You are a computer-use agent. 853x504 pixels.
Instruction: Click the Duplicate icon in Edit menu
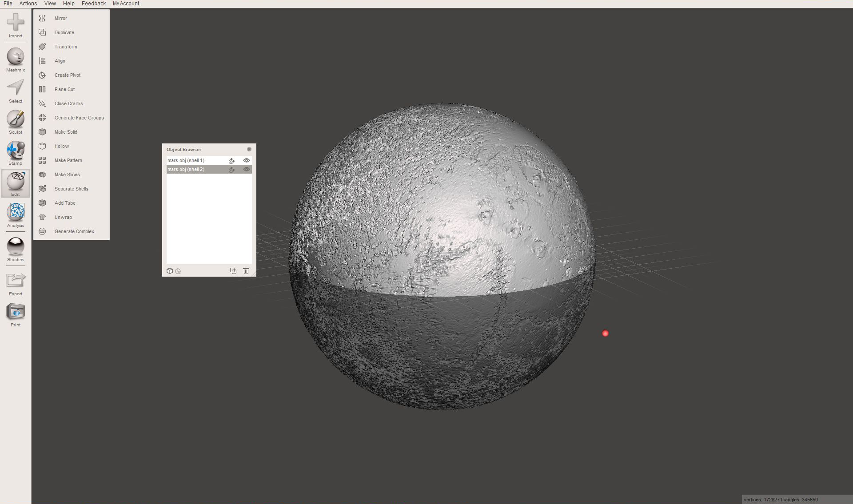tap(42, 32)
